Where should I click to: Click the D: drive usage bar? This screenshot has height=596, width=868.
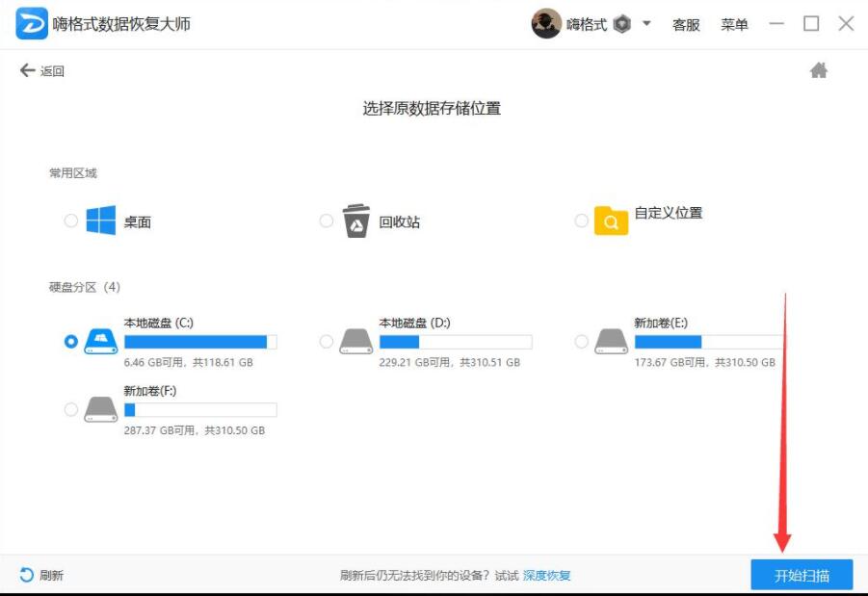click(456, 342)
